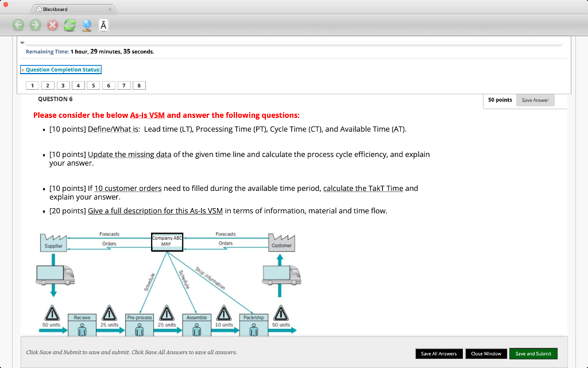588x368 pixels.
Task: Click the '50 points' label
Action: 500,100
